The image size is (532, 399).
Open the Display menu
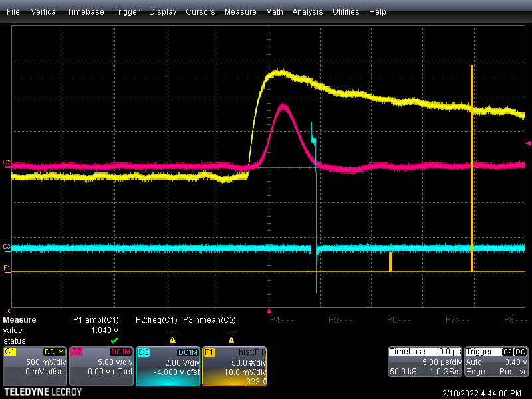pos(162,12)
